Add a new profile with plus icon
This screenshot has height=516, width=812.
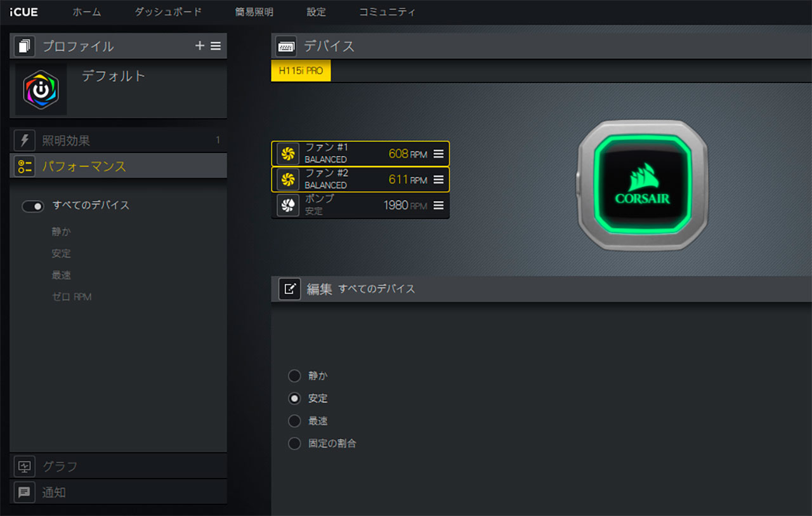tap(199, 46)
